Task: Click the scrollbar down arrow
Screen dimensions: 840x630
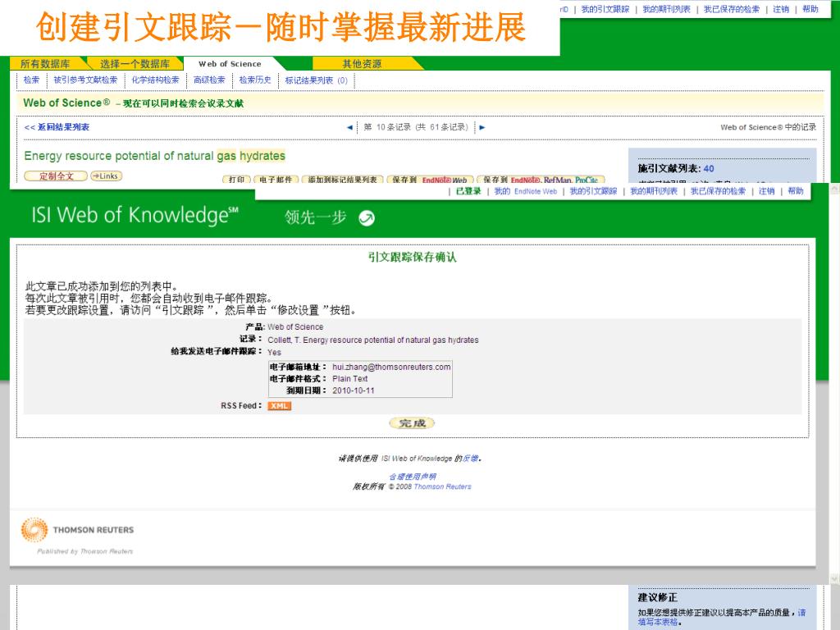Action: click(x=834, y=578)
